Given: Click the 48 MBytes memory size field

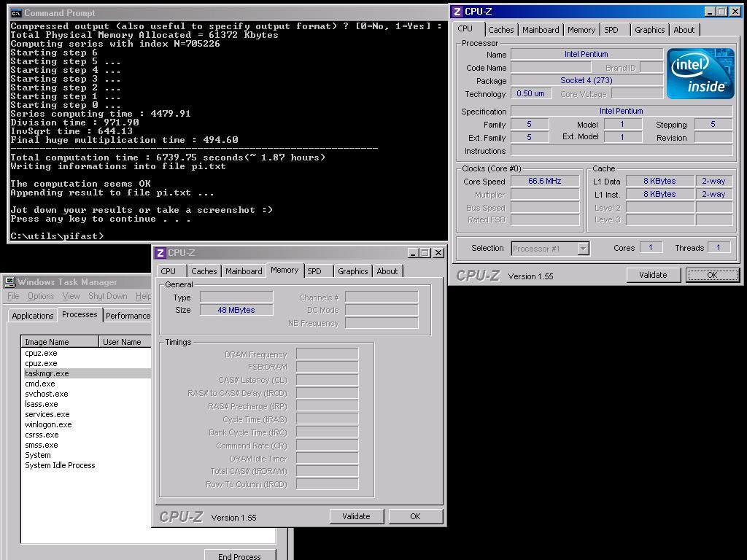Looking at the screenshot, I should point(236,310).
